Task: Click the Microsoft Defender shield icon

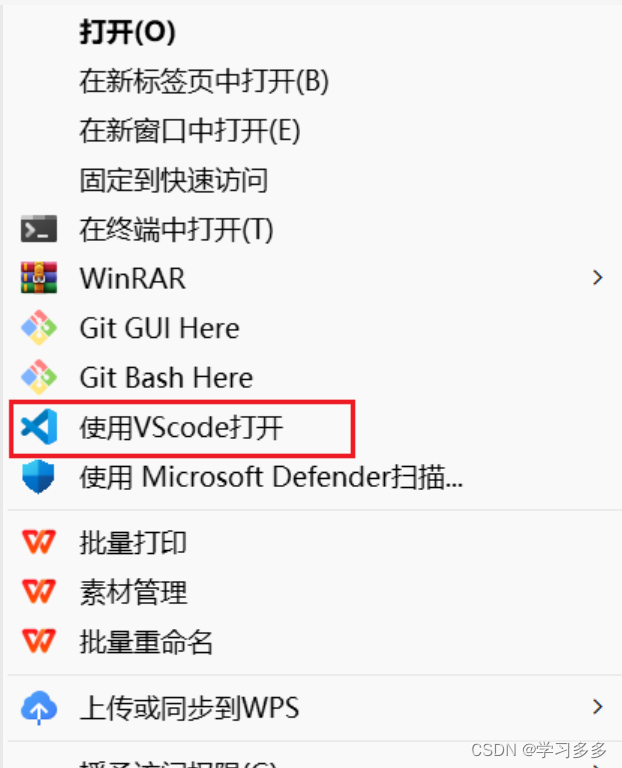Action: 38,477
